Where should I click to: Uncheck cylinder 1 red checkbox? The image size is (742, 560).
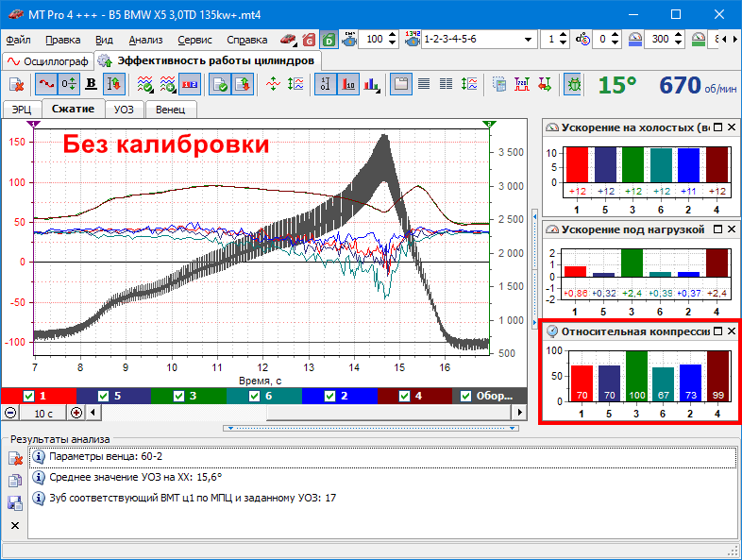[28, 396]
